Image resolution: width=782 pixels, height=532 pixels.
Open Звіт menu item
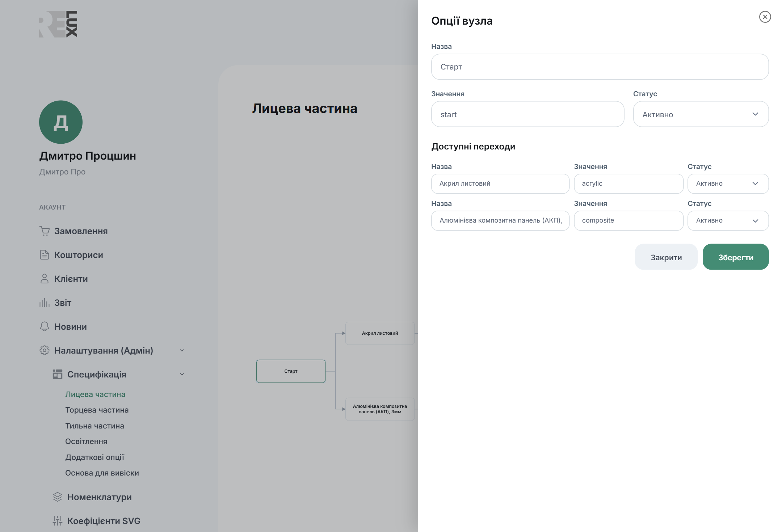tap(63, 303)
